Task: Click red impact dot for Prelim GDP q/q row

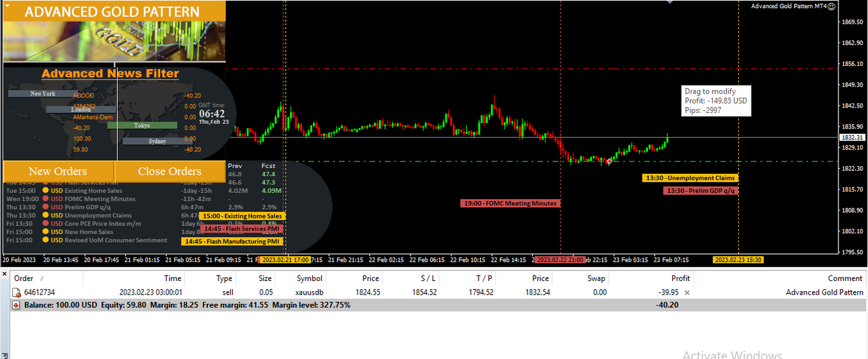Action: click(x=45, y=207)
